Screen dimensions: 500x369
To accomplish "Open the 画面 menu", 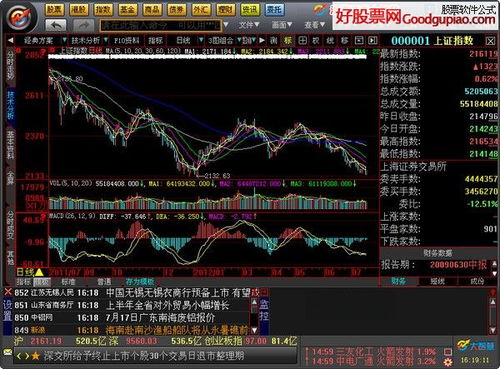I will point(282,25).
